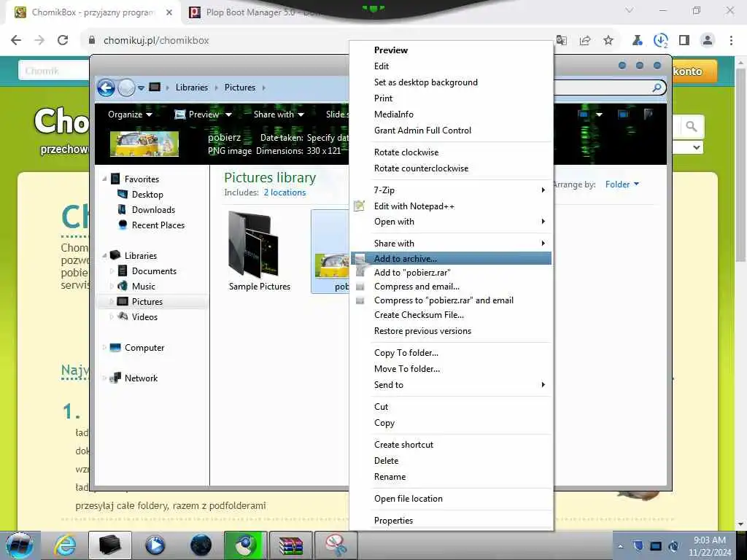747x560 pixels.
Task: Open the Organize dropdown menu
Action: (130, 114)
